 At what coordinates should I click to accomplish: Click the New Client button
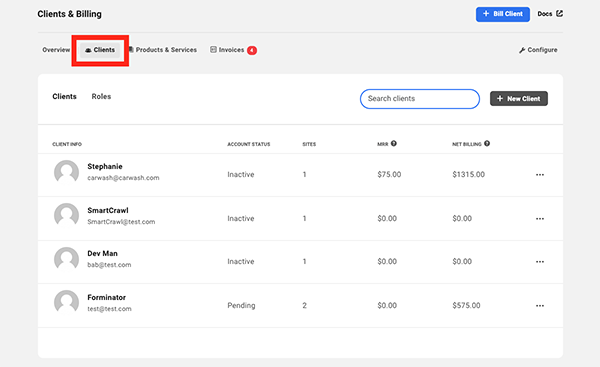pos(518,99)
